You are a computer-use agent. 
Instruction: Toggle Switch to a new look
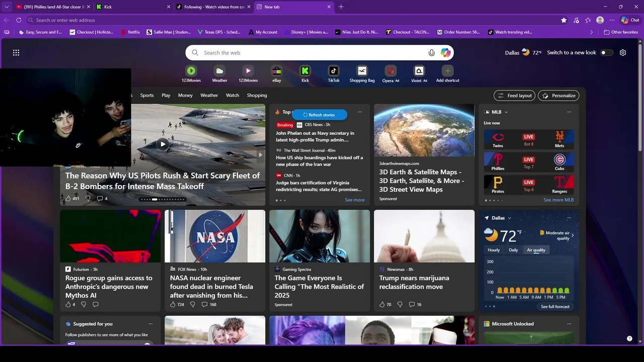(607, 53)
